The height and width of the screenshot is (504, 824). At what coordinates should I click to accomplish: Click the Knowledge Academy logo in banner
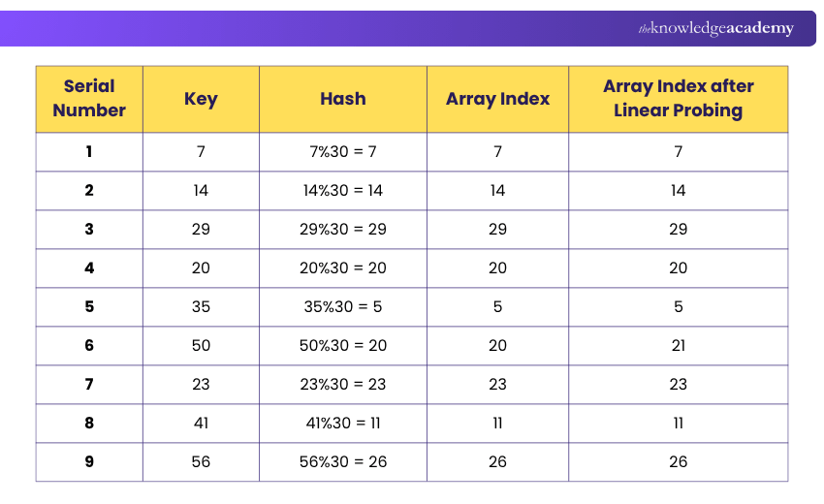point(715,28)
